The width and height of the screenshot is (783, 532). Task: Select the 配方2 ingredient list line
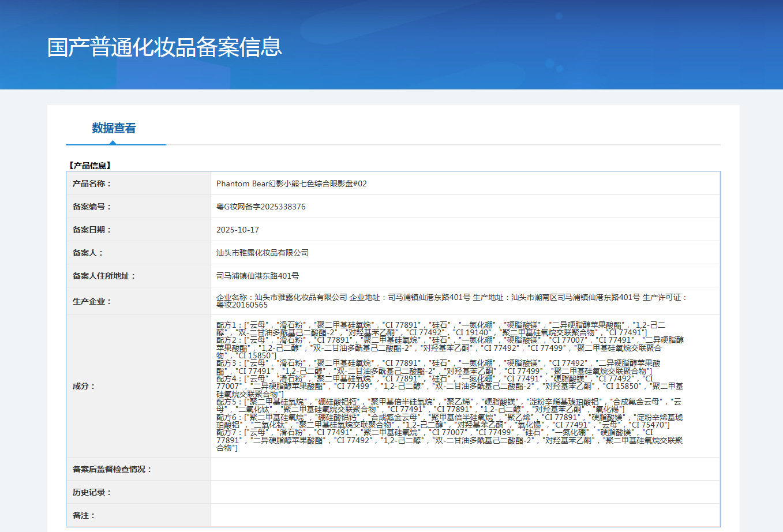[450, 348]
